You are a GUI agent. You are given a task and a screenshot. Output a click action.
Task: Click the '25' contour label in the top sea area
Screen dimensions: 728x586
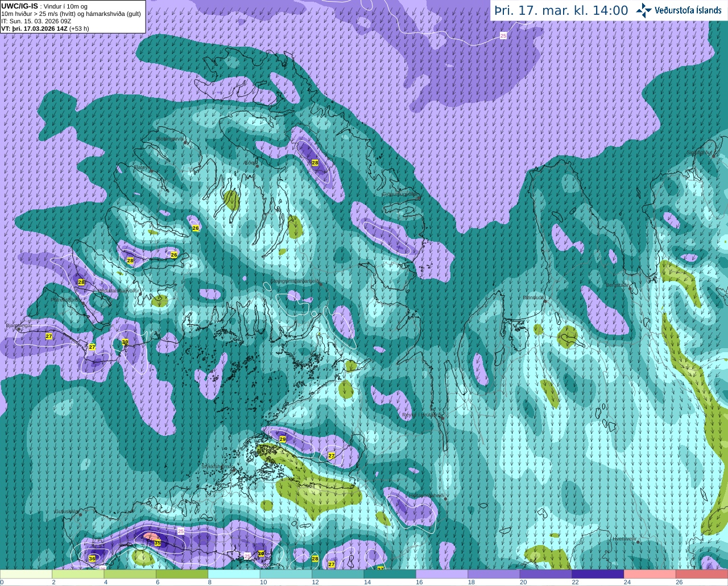(x=503, y=35)
